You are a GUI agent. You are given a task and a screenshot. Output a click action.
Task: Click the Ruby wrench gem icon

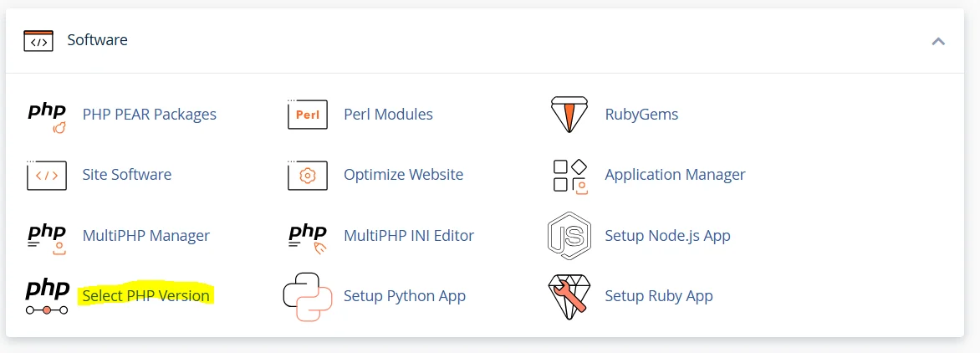(x=569, y=297)
